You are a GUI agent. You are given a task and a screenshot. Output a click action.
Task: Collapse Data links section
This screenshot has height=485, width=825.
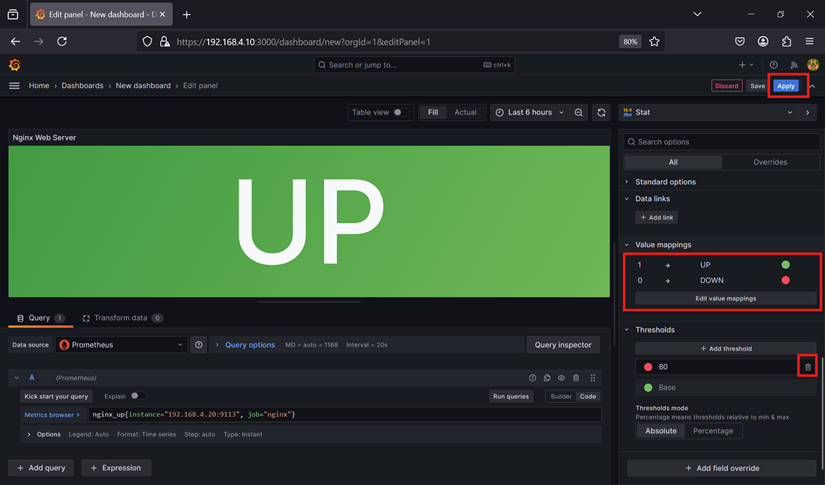(x=652, y=199)
